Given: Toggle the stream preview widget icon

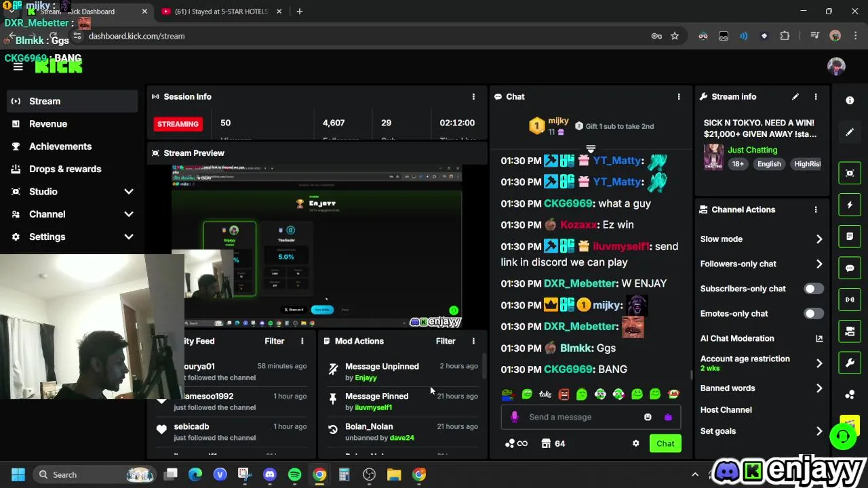Looking at the screenshot, I should coord(850,173).
